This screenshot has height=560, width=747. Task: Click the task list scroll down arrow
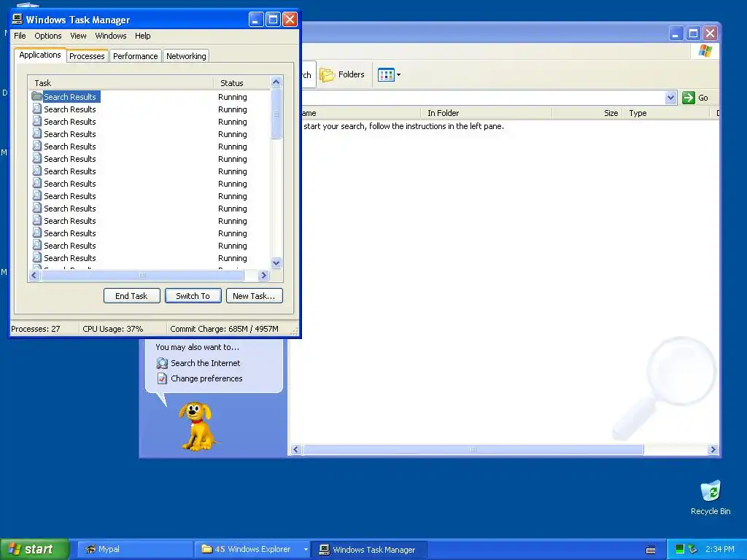[276, 262]
